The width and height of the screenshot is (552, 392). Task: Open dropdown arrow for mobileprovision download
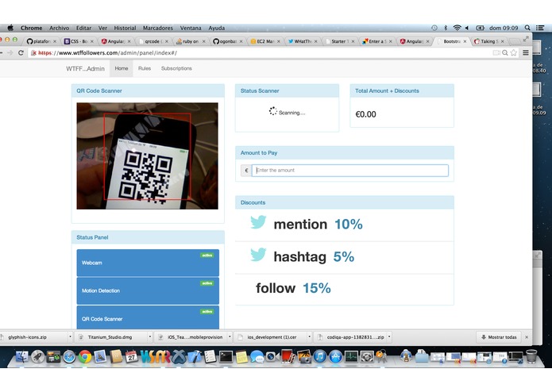coord(230,336)
